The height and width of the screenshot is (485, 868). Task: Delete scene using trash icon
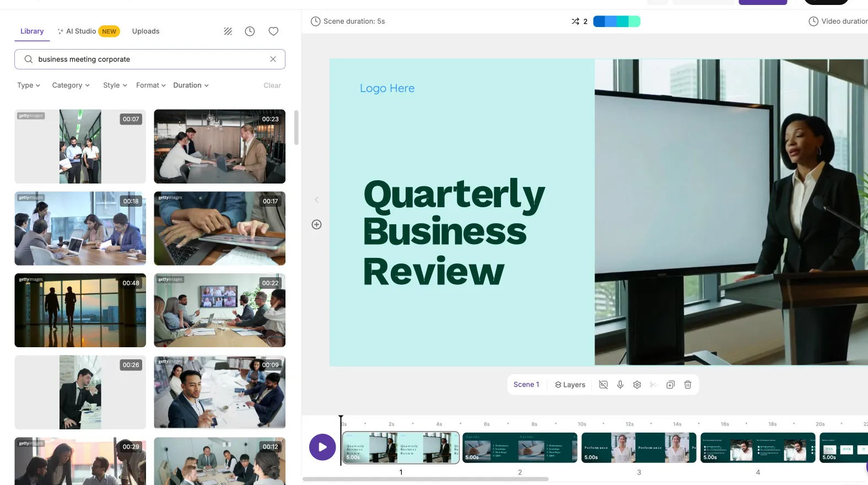click(688, 385)
